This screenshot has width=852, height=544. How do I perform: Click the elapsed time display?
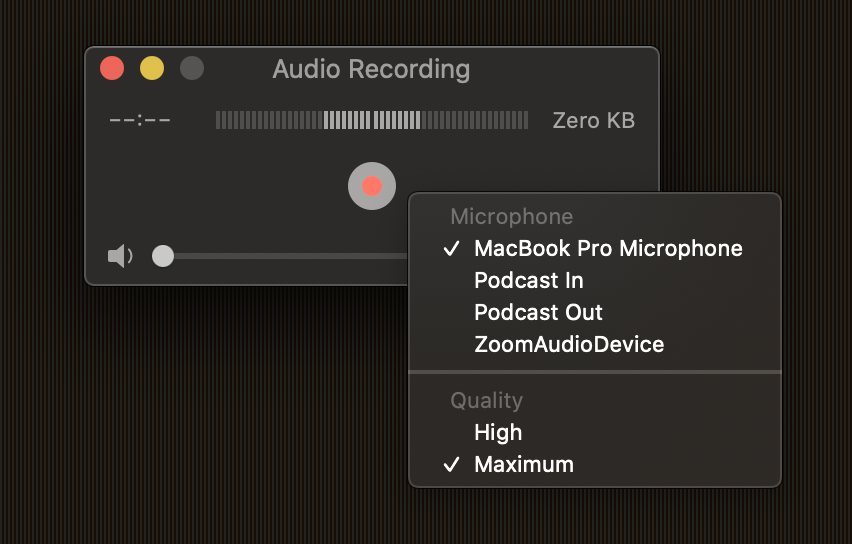click(x=140, y=121)
